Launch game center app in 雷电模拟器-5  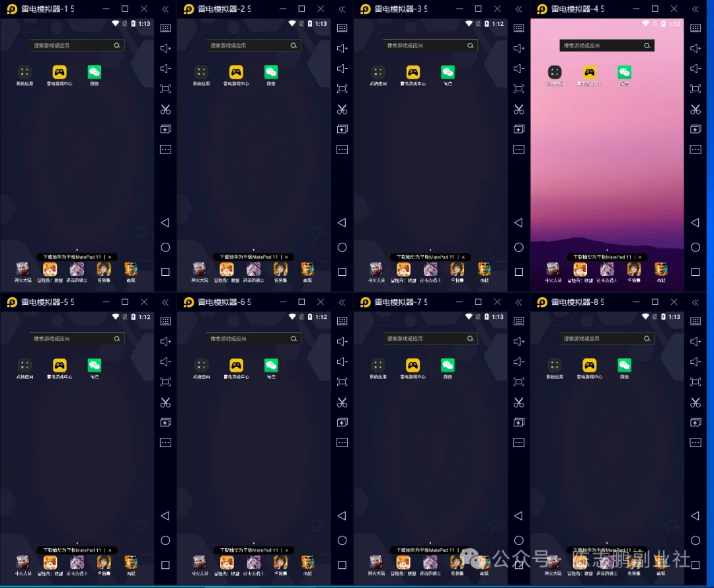[x=59, y=365]
